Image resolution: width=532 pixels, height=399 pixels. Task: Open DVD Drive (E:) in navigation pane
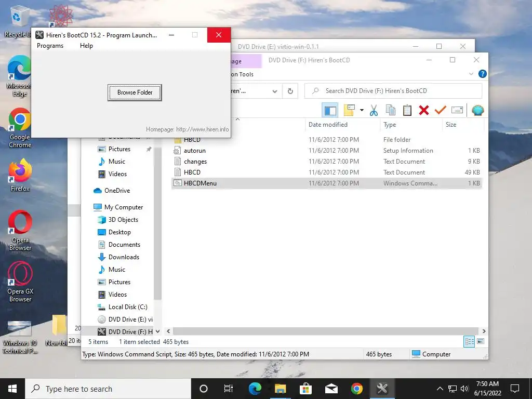(130, 320)
